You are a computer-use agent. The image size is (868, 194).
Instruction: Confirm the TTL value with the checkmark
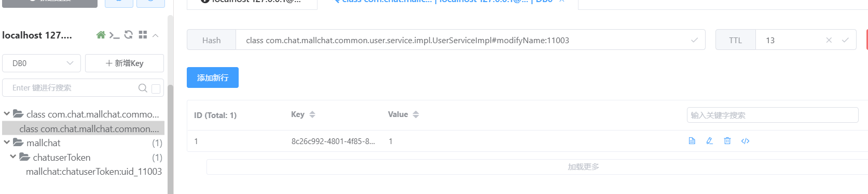click(845, 40)
